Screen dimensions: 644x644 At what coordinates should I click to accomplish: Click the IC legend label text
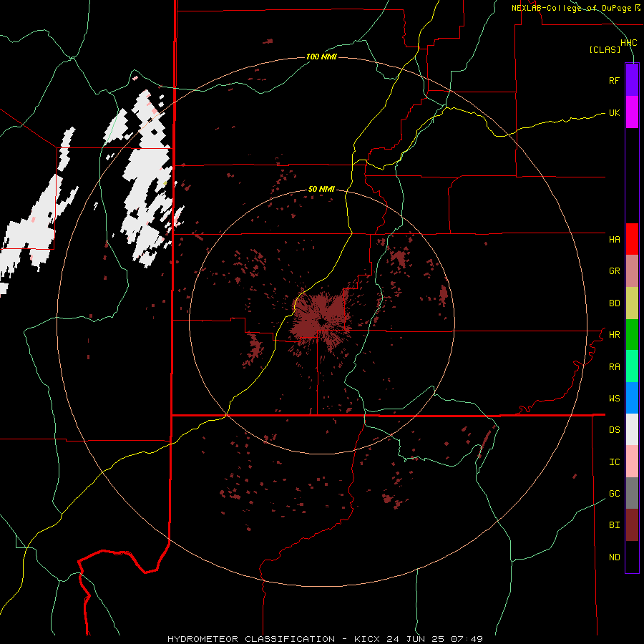point(615,462)
